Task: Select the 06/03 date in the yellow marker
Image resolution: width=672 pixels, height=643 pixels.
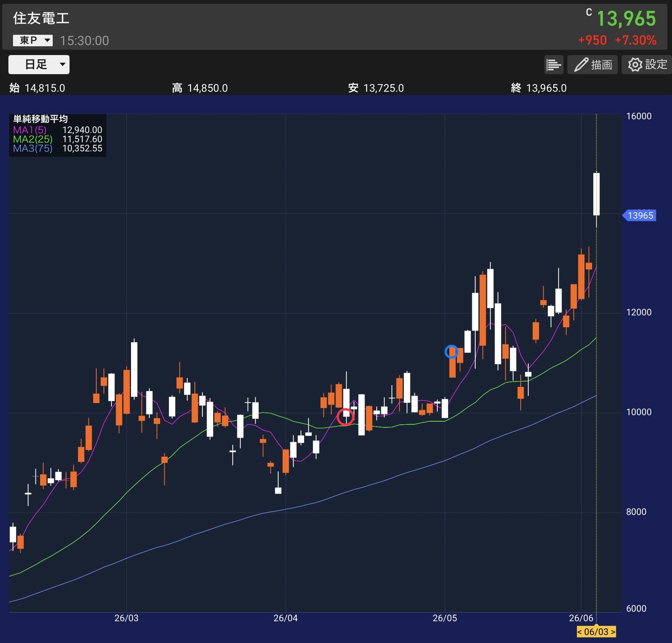Action: pyautogui.click(x=596, y=632)
